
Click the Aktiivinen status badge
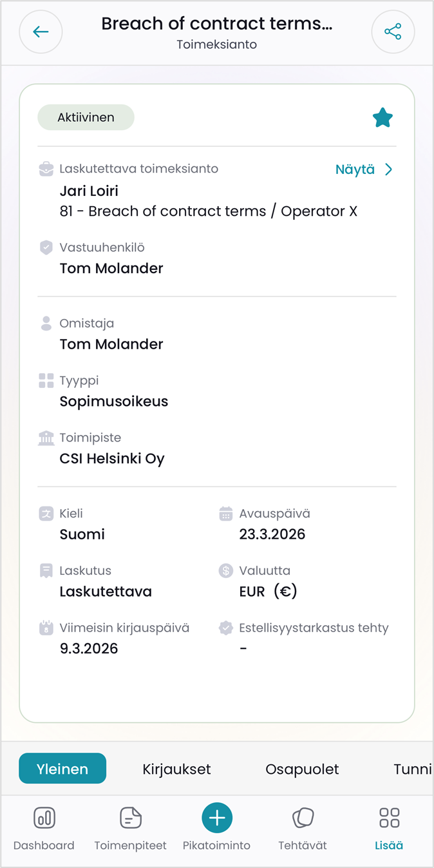(86, 118)
